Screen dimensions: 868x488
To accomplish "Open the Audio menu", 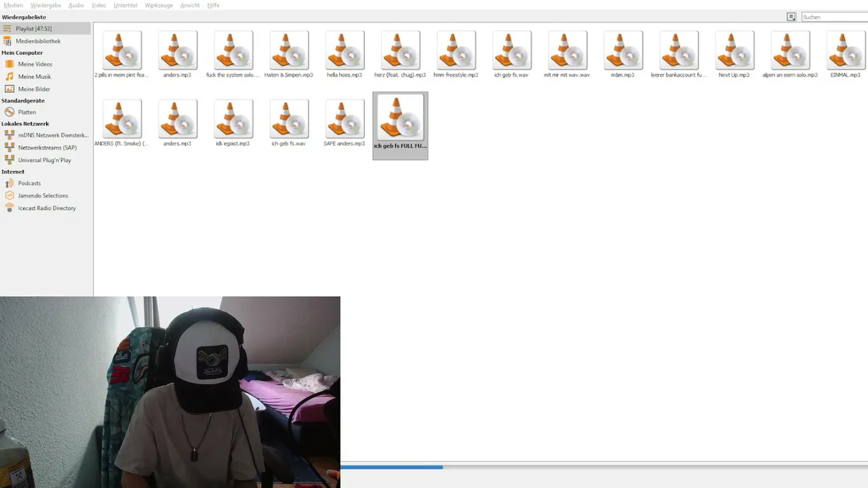I will pyautogui.click(x=76, y=5).
